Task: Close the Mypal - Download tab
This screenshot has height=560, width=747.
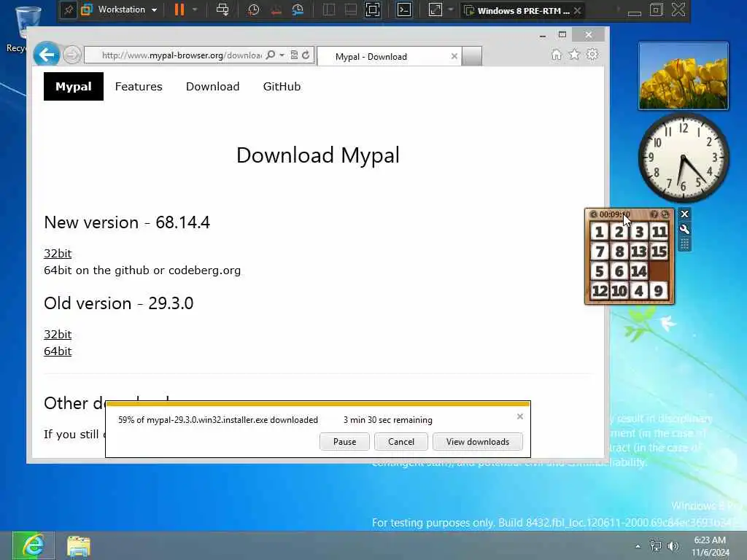Action: (454, 57)
